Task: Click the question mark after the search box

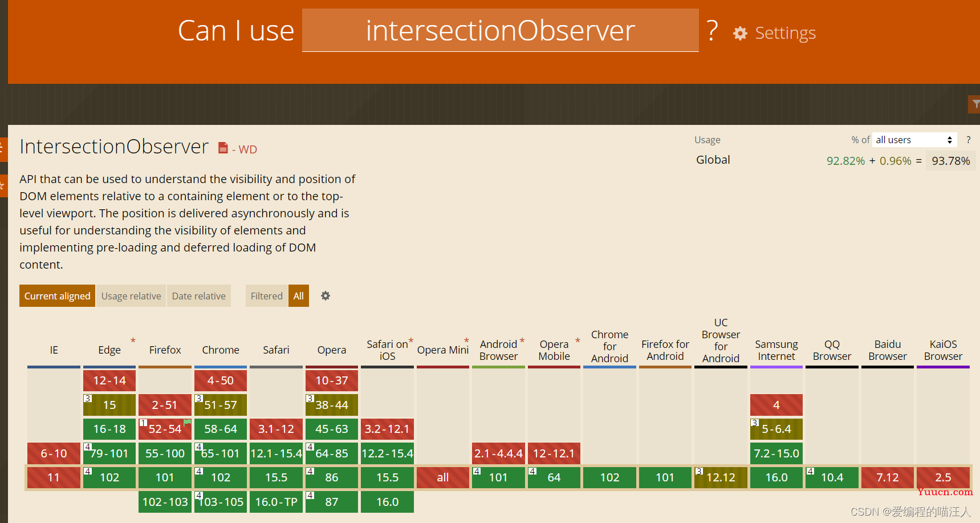Action: click(712, 30)
